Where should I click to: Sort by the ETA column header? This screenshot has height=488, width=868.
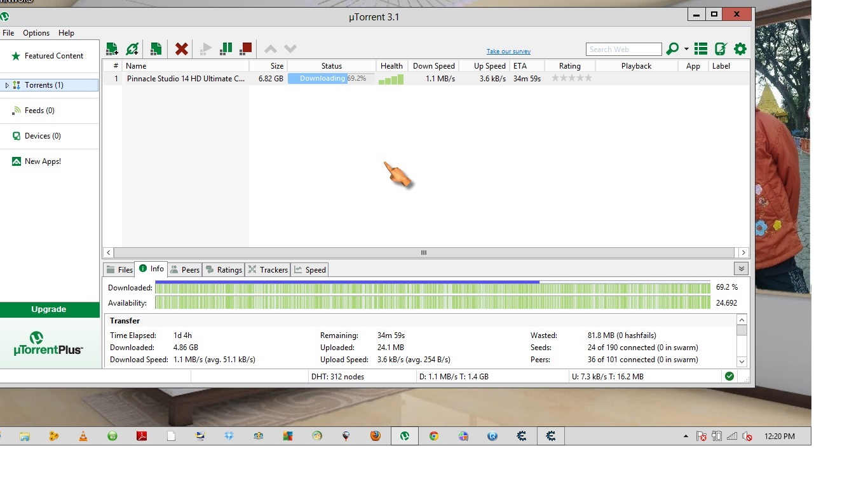[527, 66]
